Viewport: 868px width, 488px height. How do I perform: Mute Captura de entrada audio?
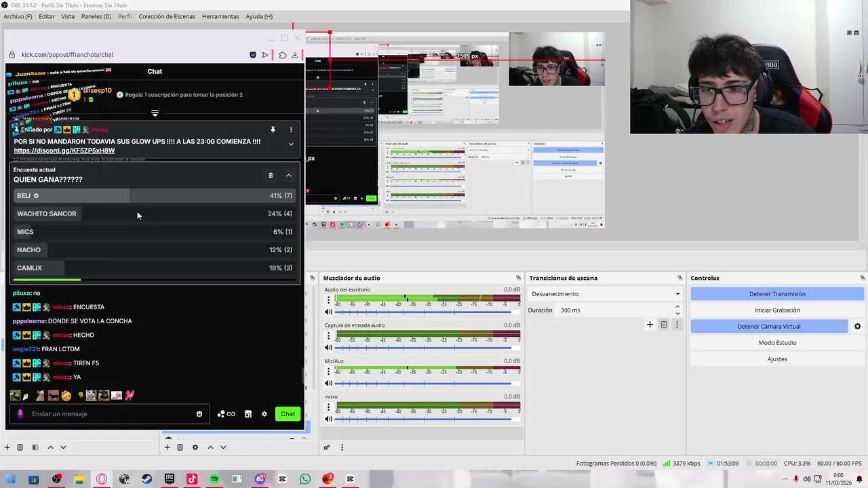[x=329, y=348]
